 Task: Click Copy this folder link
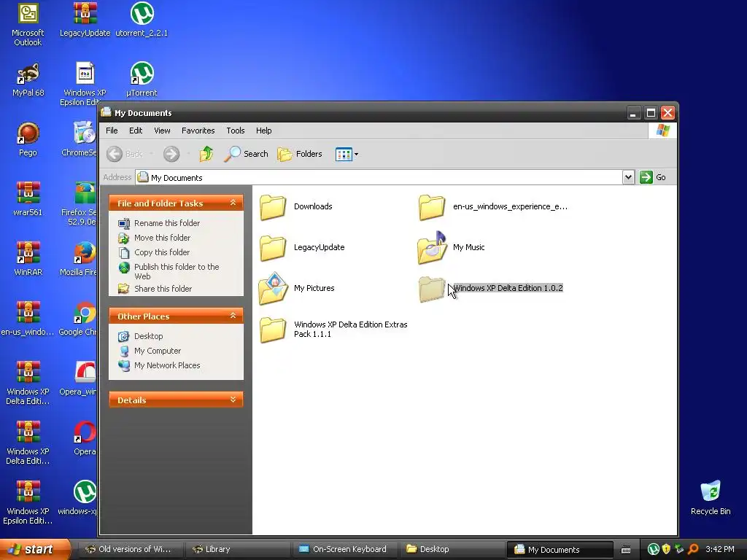[161, 252]
